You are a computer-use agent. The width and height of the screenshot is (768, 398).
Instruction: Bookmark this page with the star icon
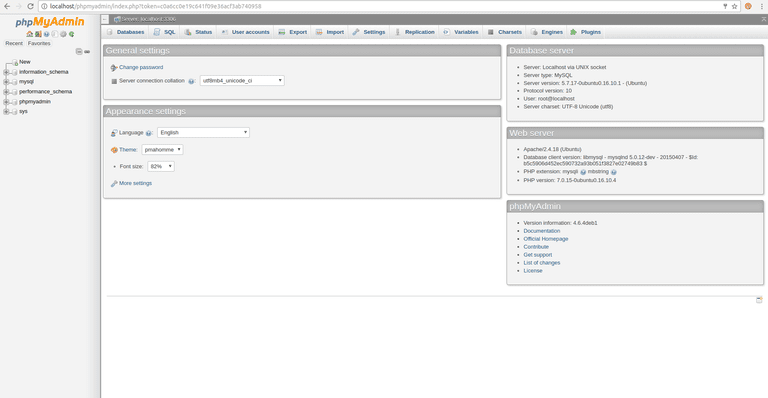tap(734, 6)
